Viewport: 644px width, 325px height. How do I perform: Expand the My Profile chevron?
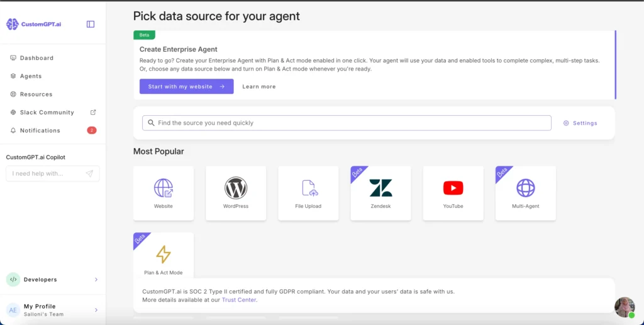[x=96, y=310]
